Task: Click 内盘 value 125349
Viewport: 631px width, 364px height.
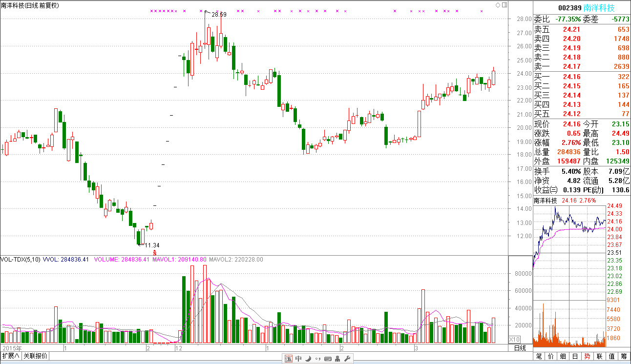Action: point(617,161)
